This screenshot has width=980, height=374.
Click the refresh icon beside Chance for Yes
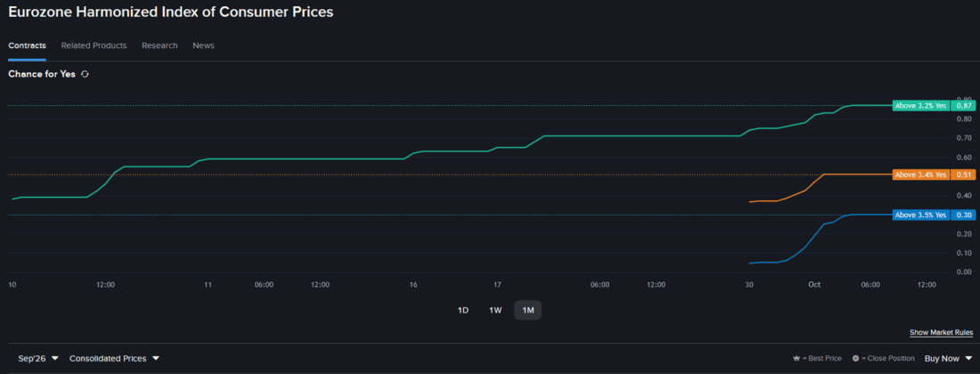(x=85, y=74)
